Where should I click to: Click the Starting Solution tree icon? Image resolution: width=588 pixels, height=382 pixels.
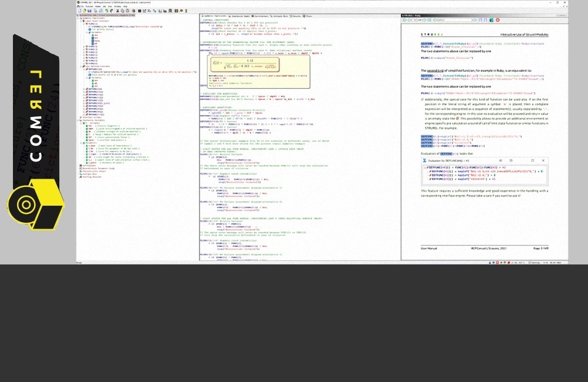pos(81,176)
